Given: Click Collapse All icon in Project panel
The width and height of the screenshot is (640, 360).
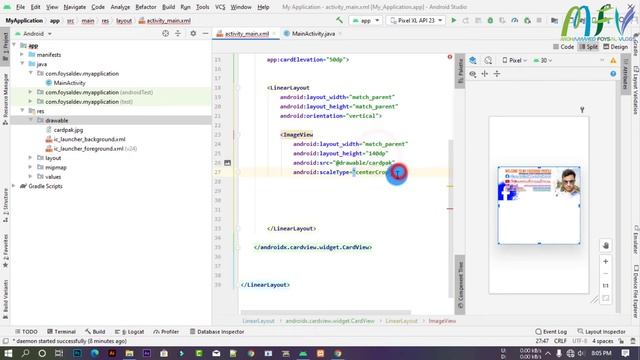Looking at the screenshot, I should [x=178, y=33].
